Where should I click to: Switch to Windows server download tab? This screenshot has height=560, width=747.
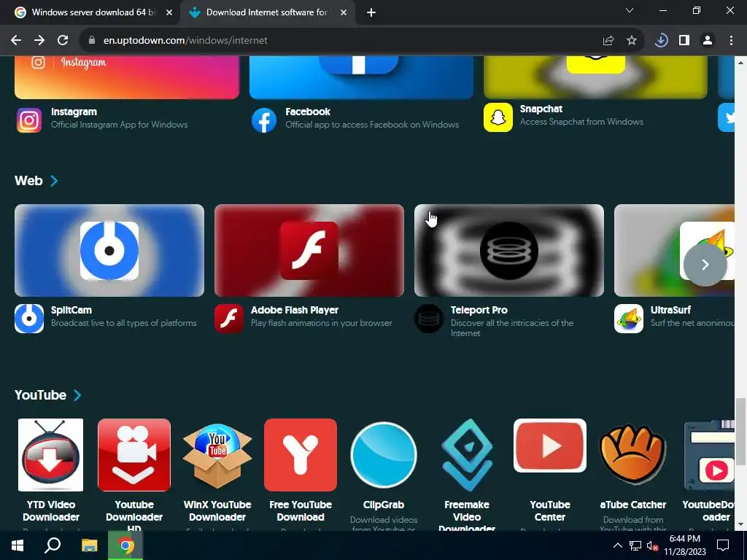pos(90,12)
